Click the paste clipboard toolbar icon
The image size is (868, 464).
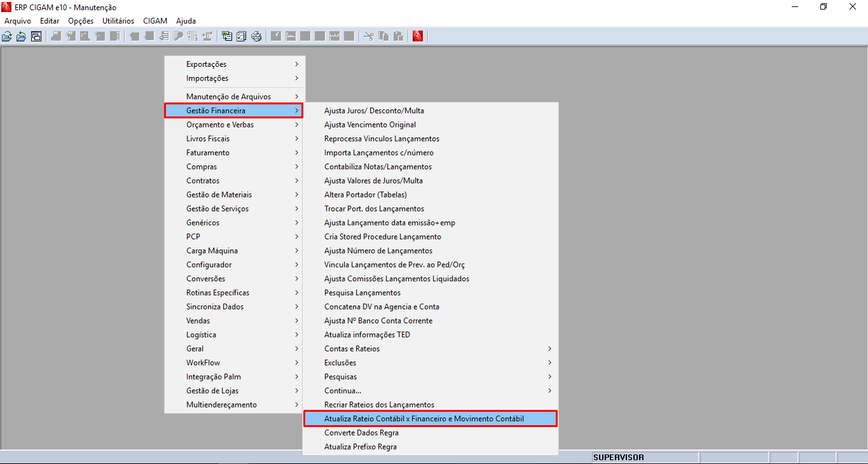coord(398,36)
